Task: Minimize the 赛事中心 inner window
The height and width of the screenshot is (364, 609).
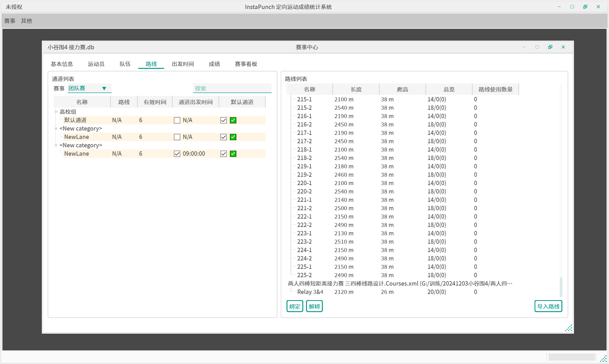Action: coord(524,47)
